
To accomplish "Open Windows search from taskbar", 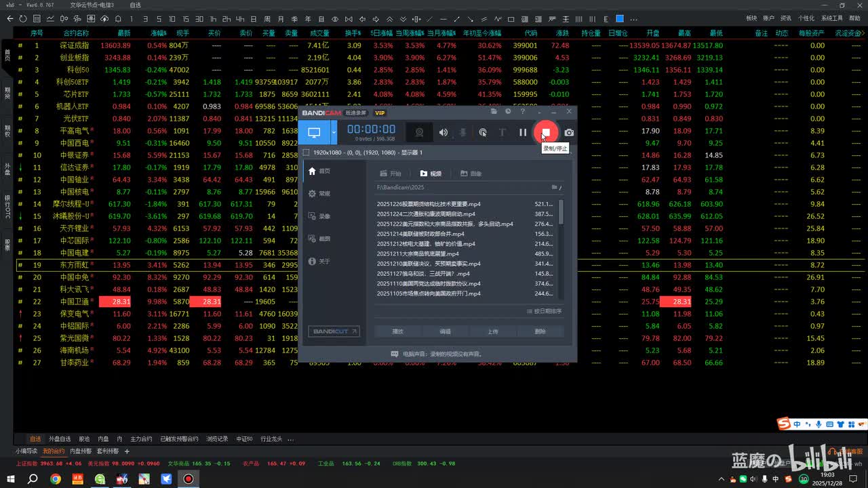I will [x=33, y=479].
